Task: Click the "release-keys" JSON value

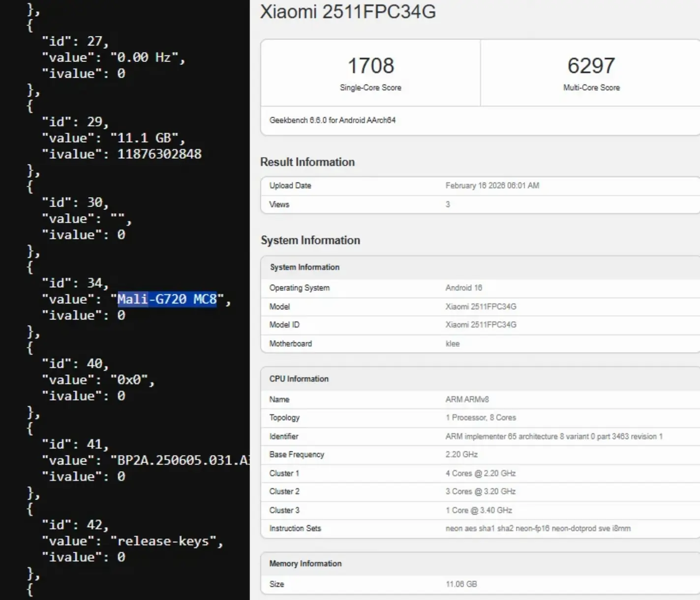Action: pos(166,541)
